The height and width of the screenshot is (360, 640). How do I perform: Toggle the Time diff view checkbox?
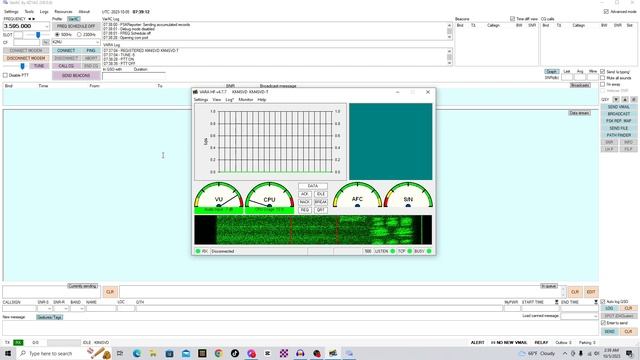512,19
